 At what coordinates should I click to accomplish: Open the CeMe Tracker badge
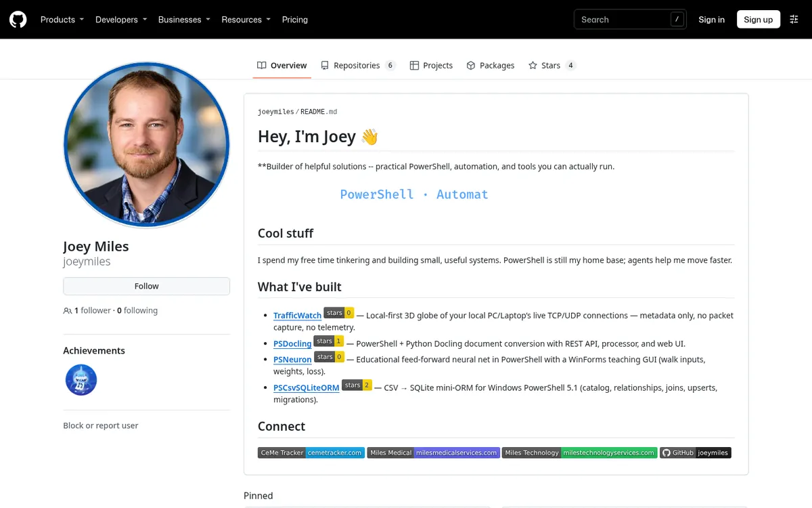coord(311,452)
